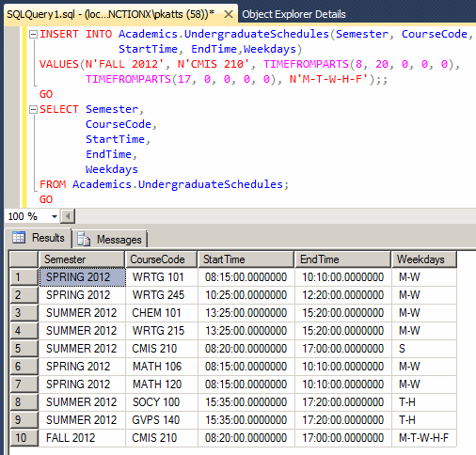Switch to Object Explorer Details tab
This screenshot has width=476, height=455.
[x=294, y=14]
